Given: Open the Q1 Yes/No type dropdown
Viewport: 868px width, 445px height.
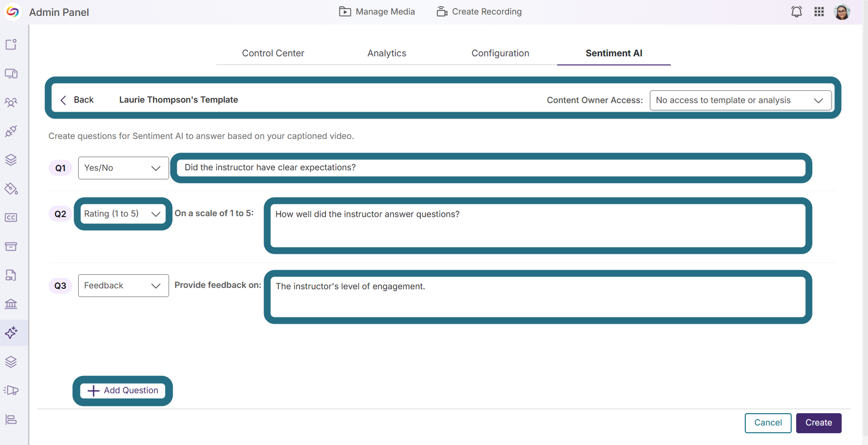Looking at the screenshot, I should point(123,168).
